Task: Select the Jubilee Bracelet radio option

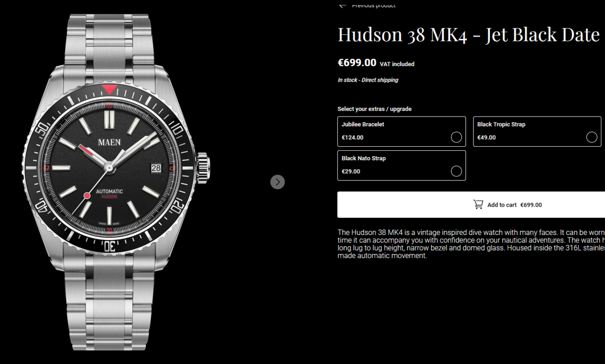Action: [x=456, y=137]
